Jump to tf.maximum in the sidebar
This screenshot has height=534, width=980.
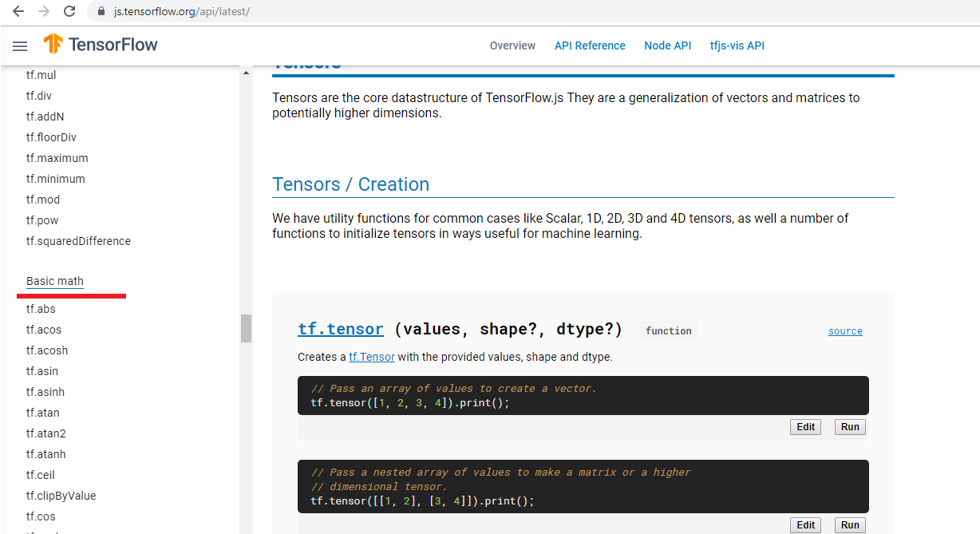[x=57, y=158]
